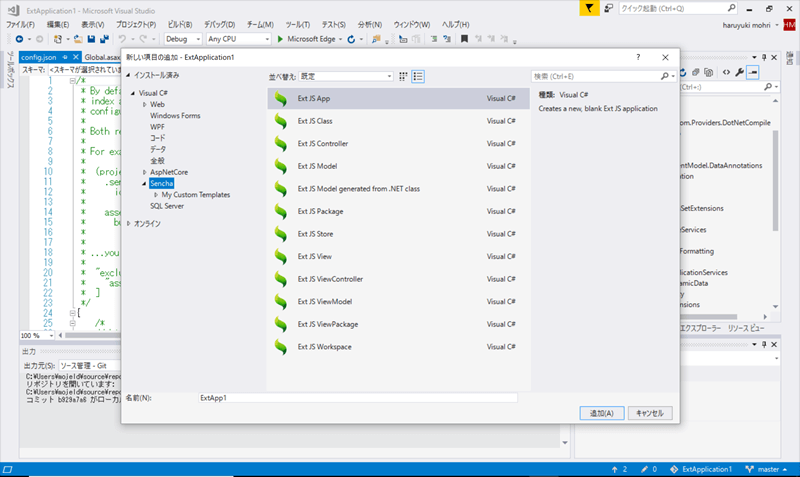Start debugging with the green play icon
Viewport: 800px width, 477px height.
coord(280,39)
